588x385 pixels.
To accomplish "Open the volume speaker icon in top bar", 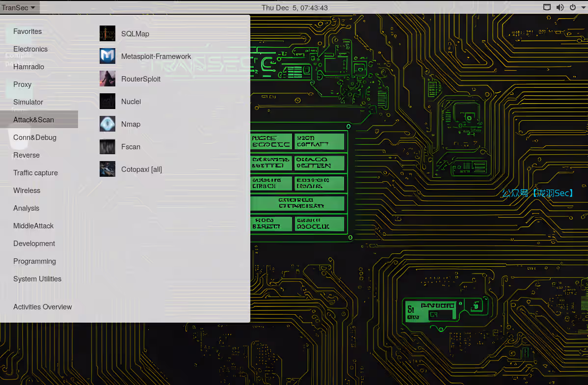I will point(560,7).
